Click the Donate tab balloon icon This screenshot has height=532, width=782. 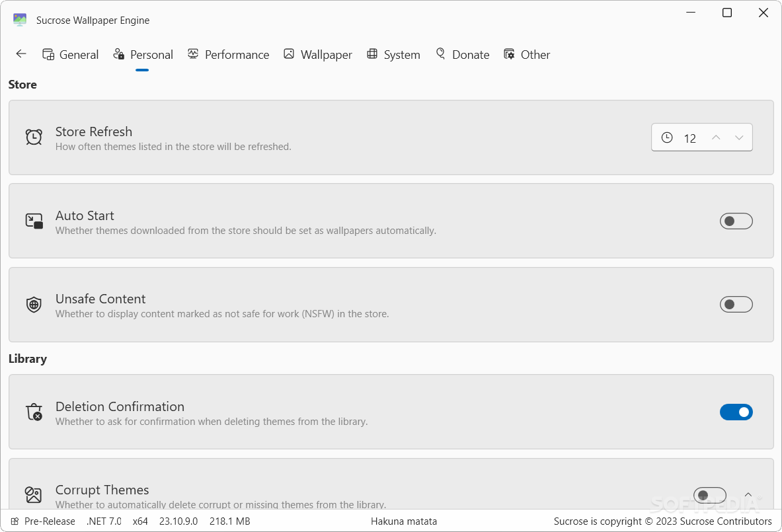(x=440, y=54)
